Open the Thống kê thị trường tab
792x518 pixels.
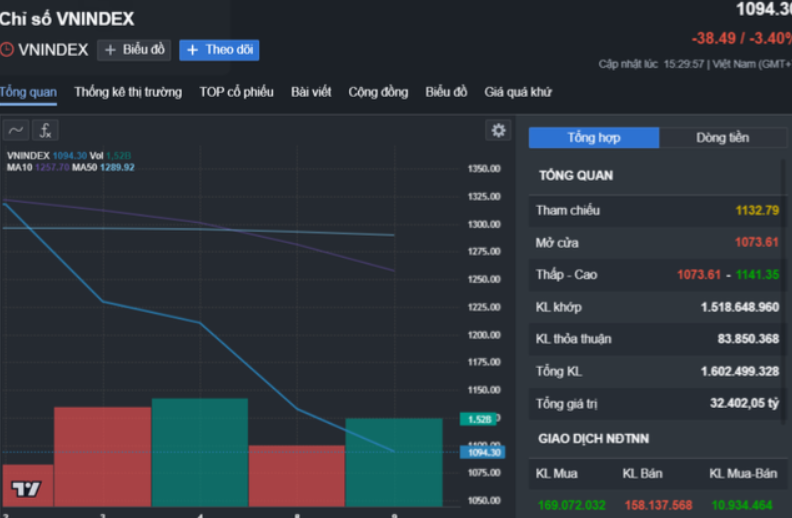click(128, 92)
